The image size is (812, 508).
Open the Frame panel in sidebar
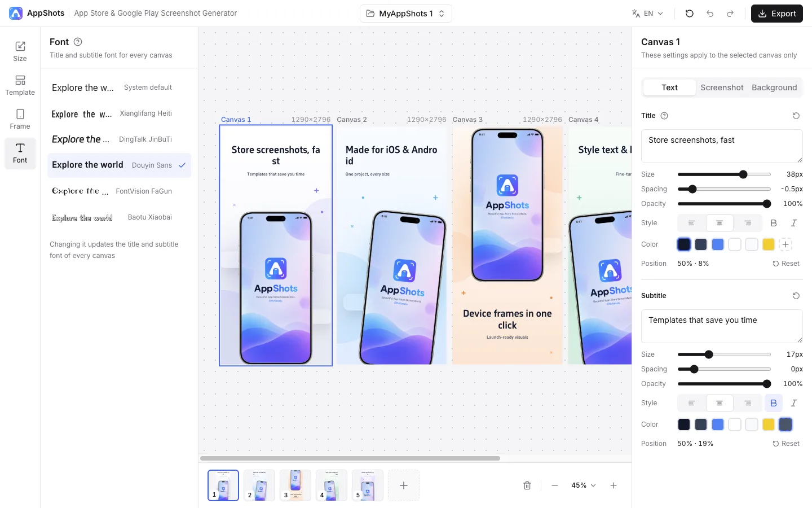[20, 119]
